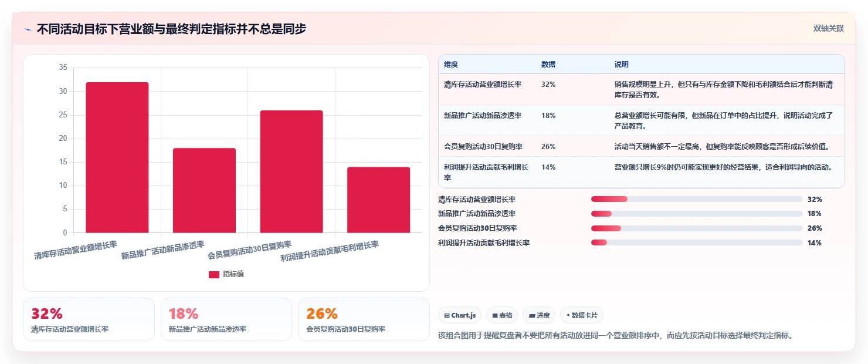Click the 18% 新品推广活动新品渗透率 data card
The image size is (868, 364).
click(226, 319)
